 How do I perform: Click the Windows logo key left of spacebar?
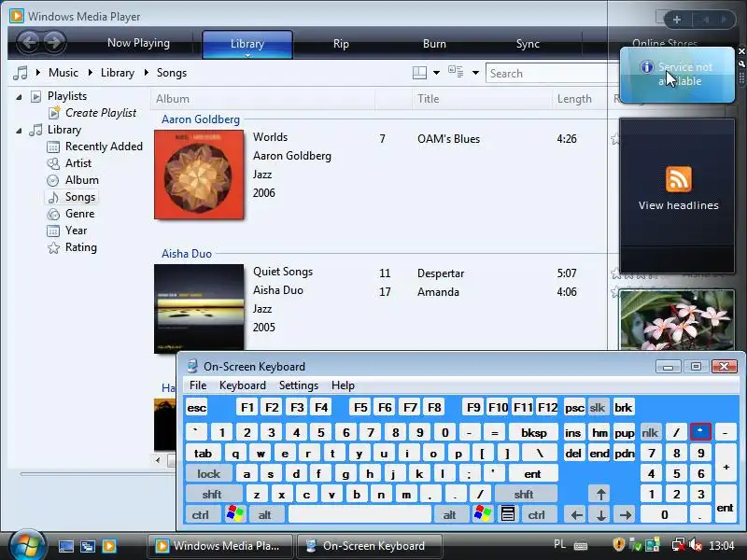click(x=235, y=514)
